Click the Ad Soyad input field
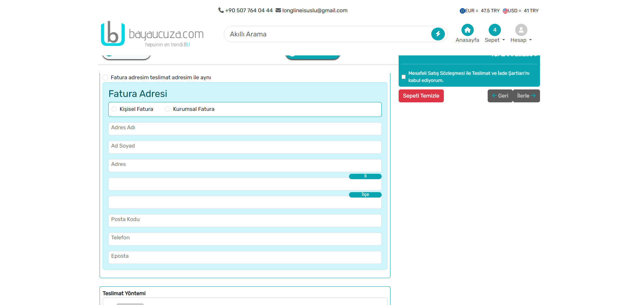Image resolution: width=644 pixels, height=305 pixels. click(245, 147)
